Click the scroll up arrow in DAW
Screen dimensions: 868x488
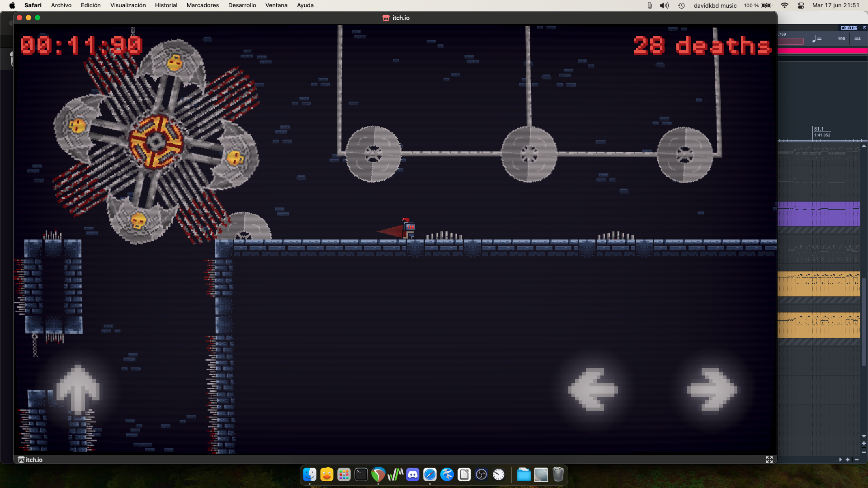[x=864, y=146]
